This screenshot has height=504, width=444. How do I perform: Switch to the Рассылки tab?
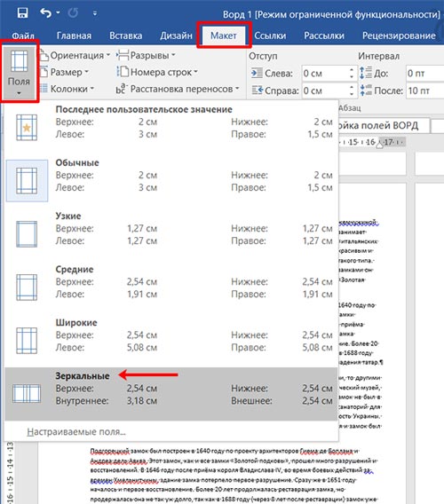pos(324,35)
